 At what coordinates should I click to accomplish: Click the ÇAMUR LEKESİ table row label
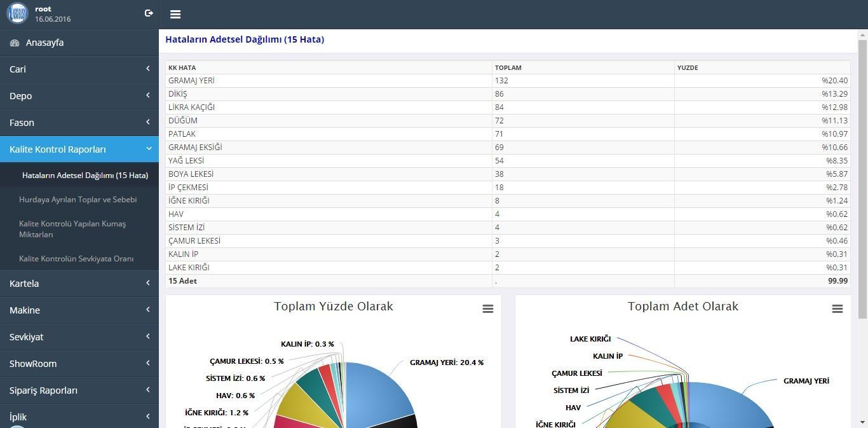click(x=194, y=241)
